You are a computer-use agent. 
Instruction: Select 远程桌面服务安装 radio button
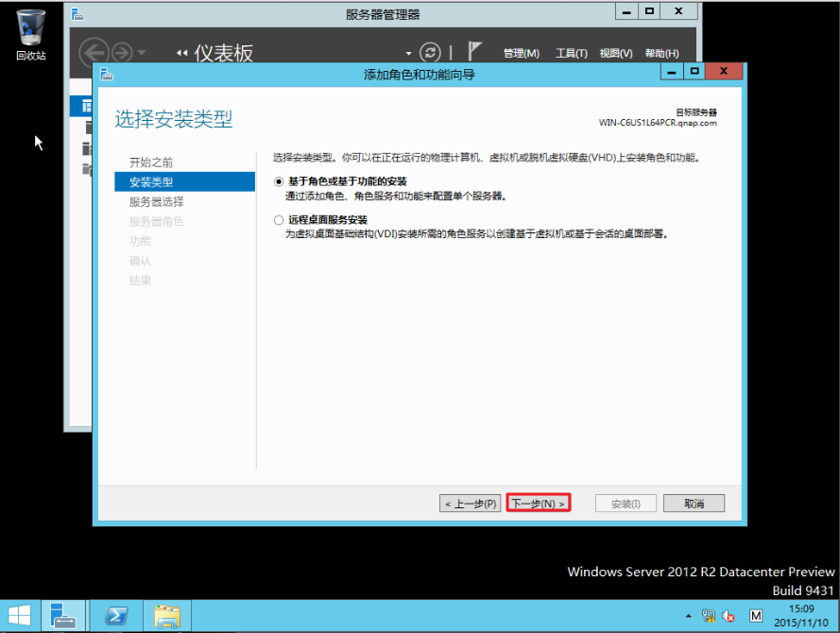(279, 220)
